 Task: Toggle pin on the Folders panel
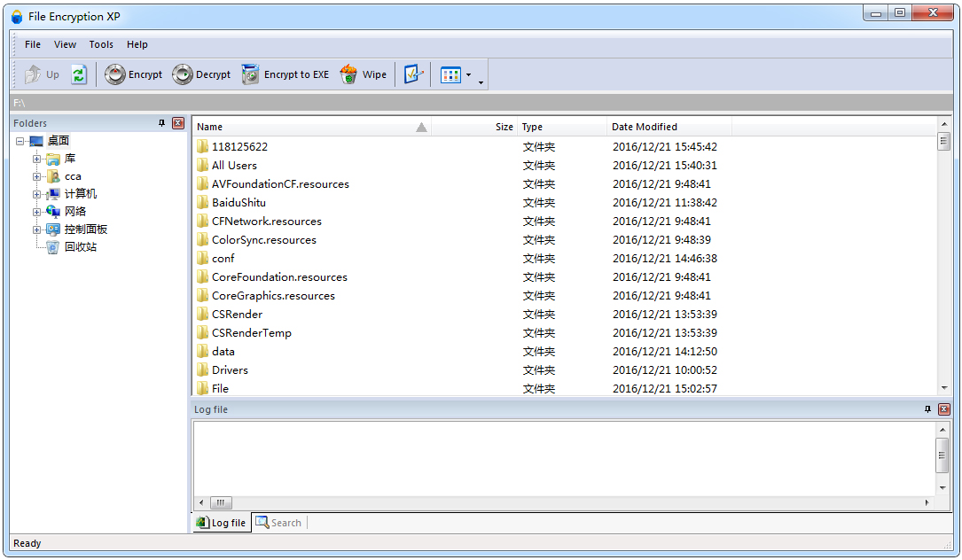tap(161, 123)
